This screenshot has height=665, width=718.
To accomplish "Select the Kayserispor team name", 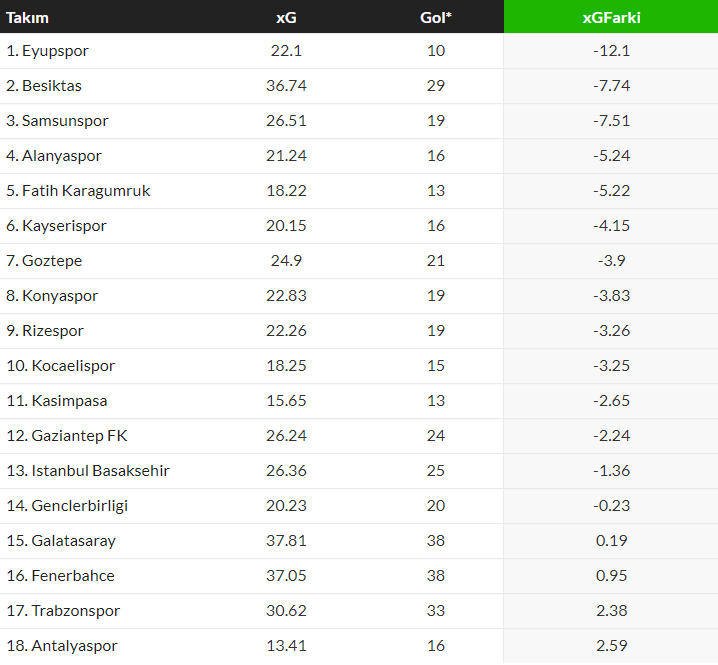I will coord(65,226).
